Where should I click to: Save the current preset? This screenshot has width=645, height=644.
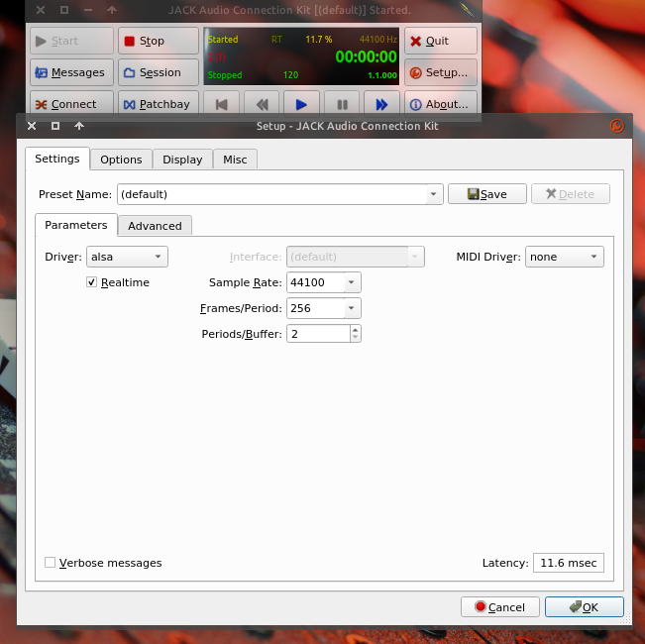coord(486,194)
